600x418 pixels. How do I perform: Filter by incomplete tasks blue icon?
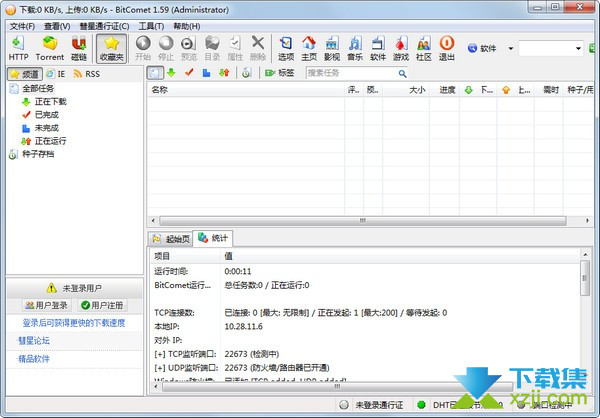point(207,73)
